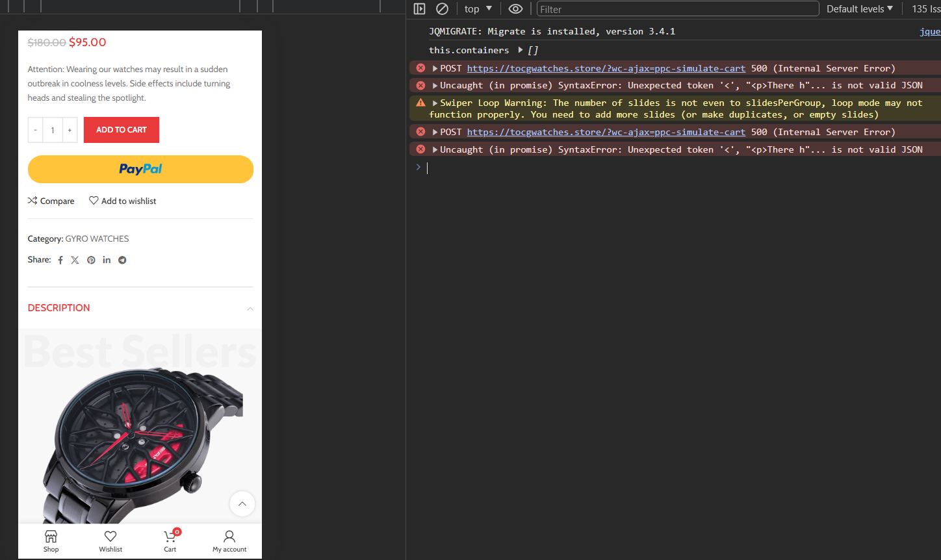Click the error icon beside the first Uncaught SyntaxError
Viewport: 941px width, 560px height.
(420, 85)
